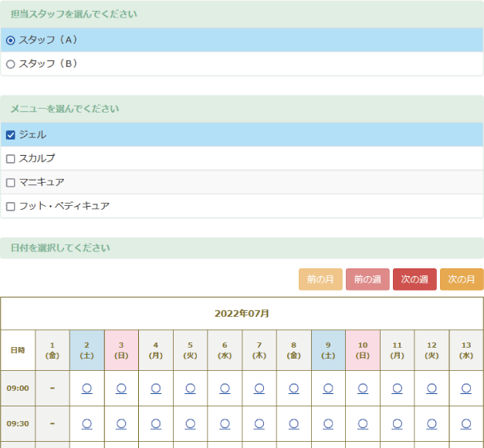The image size is (484, 448).
Task: Click 09:30 circle for Friday the 8th
Action: pyautogui.click(x=293, y=423)
